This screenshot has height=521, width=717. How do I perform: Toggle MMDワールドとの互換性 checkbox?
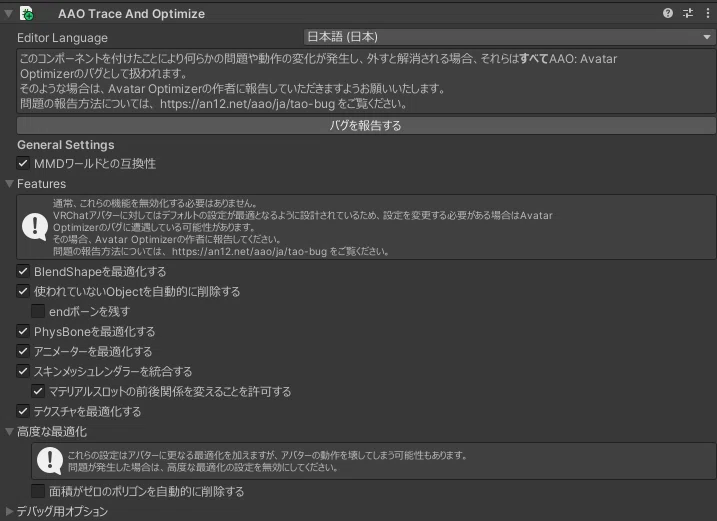[23, 163]
